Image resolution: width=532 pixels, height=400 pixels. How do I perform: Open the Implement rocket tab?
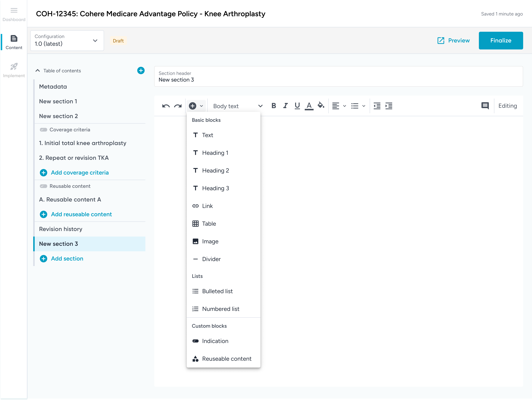coord(14,70)
